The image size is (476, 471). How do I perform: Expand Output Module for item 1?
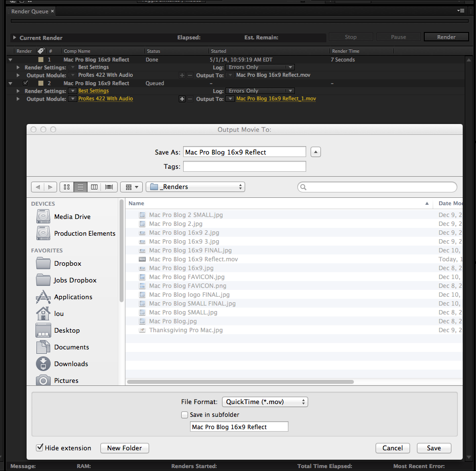(x=18, y=75)
